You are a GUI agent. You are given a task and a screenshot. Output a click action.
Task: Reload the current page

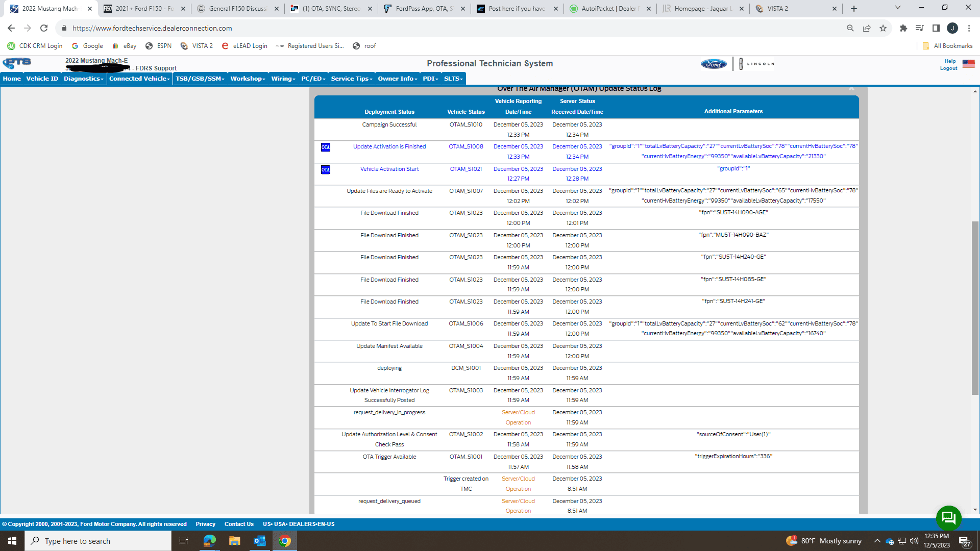[44, 28]
